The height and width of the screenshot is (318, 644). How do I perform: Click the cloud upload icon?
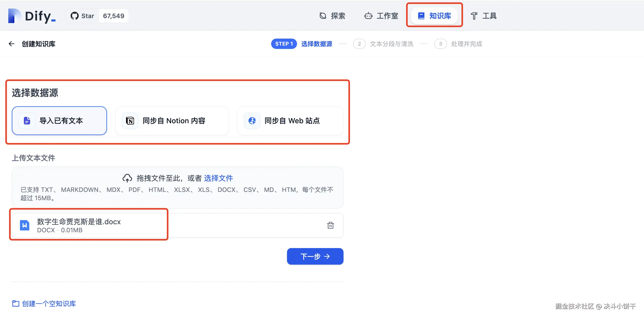point(127,178)
